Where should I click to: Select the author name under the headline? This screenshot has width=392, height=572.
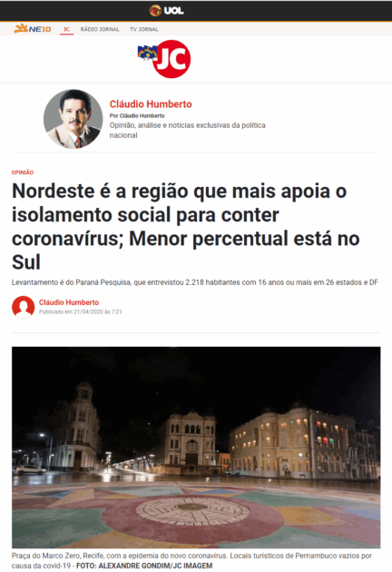pyautogui.click(x=69, y=302)
